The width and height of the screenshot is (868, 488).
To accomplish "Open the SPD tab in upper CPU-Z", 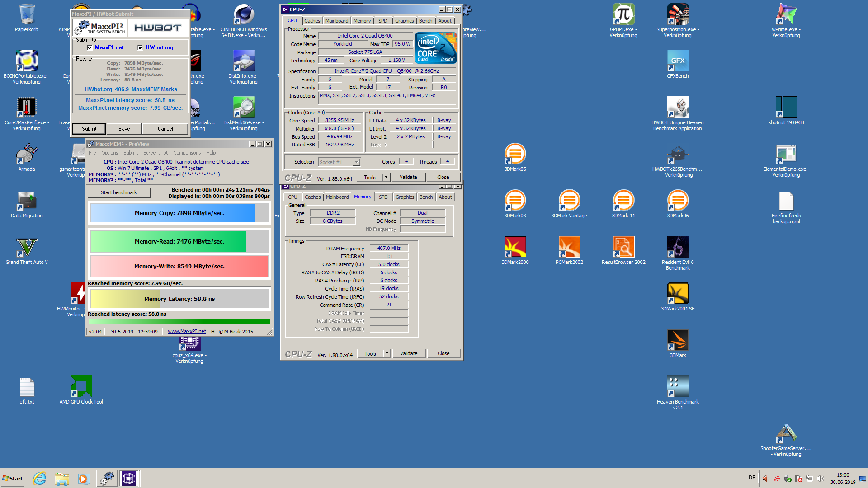I will click(x=383, y=21).
